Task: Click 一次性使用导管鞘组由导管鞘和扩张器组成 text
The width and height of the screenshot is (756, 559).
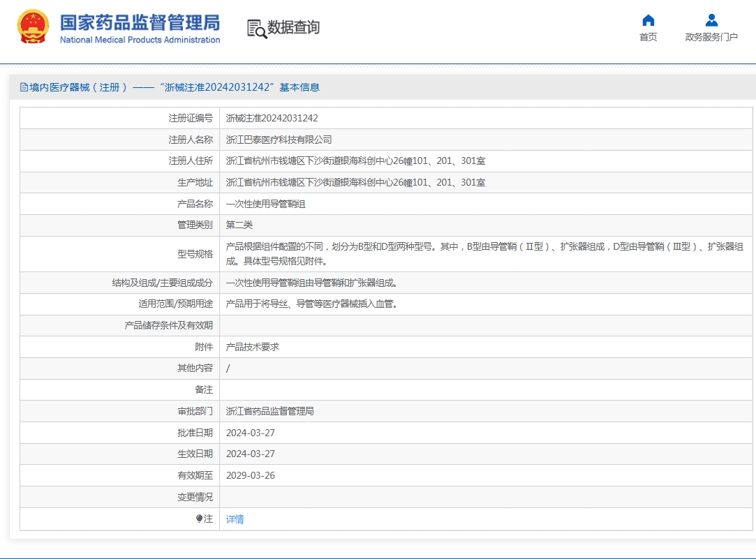Action: (311, 283)
